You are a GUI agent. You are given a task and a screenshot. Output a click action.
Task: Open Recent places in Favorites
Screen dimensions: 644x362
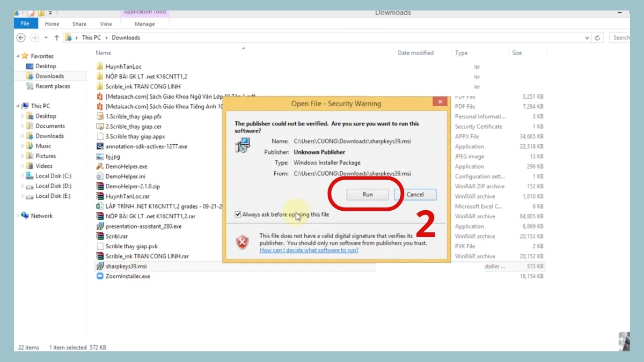coord(53,86)
